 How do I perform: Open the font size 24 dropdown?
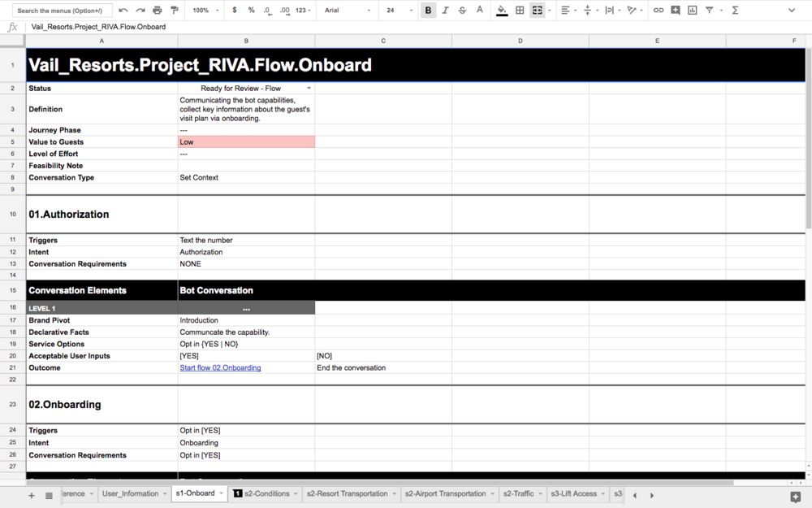pos(400,11)
